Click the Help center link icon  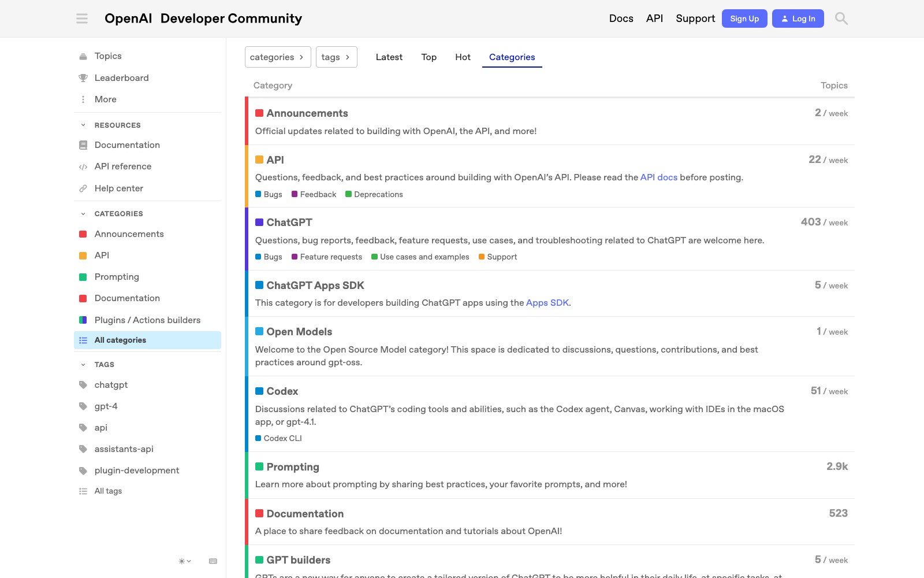point(83,188)
